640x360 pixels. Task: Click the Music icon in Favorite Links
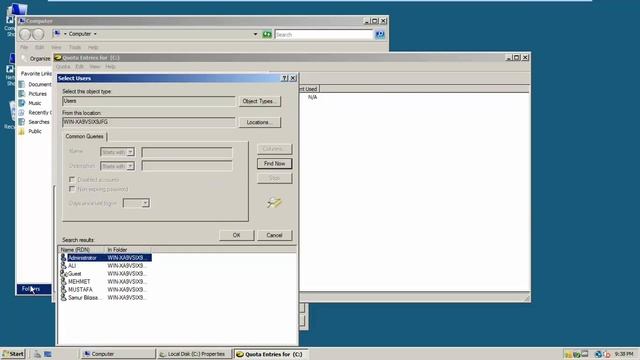pyautogui.click(x=22, y=103)
